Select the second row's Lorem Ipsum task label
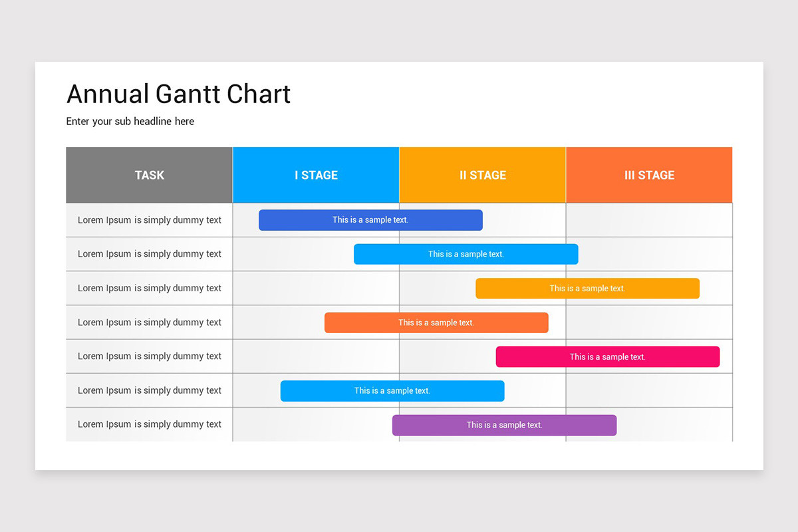Screen dimensions: 798x532 click(150, 254)
